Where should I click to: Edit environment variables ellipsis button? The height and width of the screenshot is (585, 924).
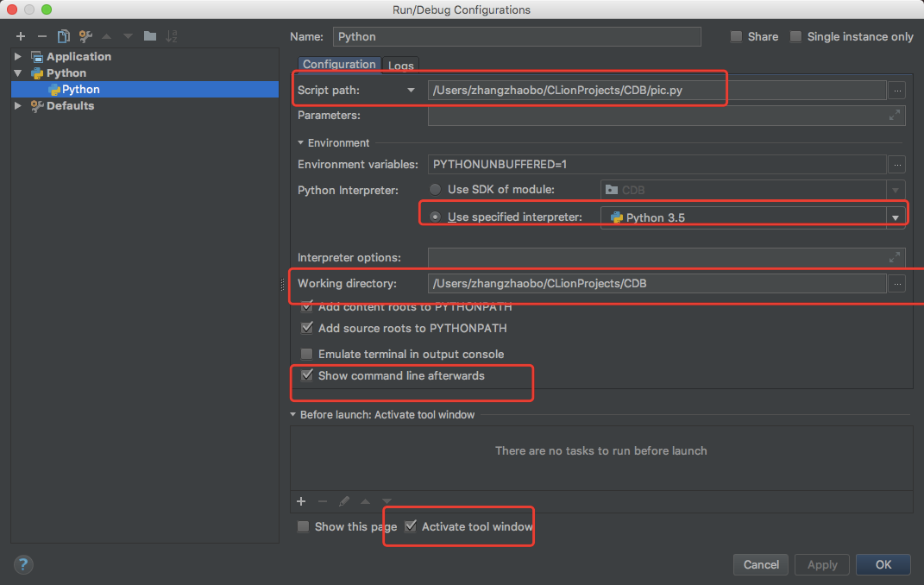(897, 164)
